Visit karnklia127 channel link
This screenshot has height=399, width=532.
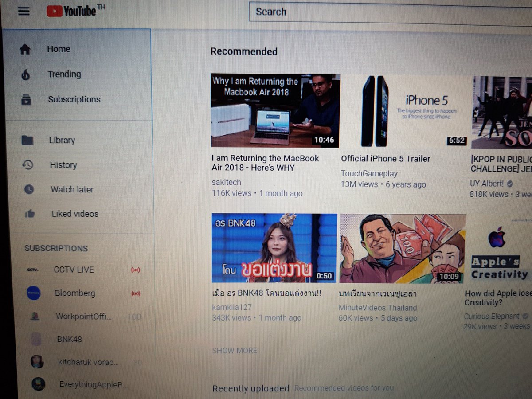(x=232, y=307)
